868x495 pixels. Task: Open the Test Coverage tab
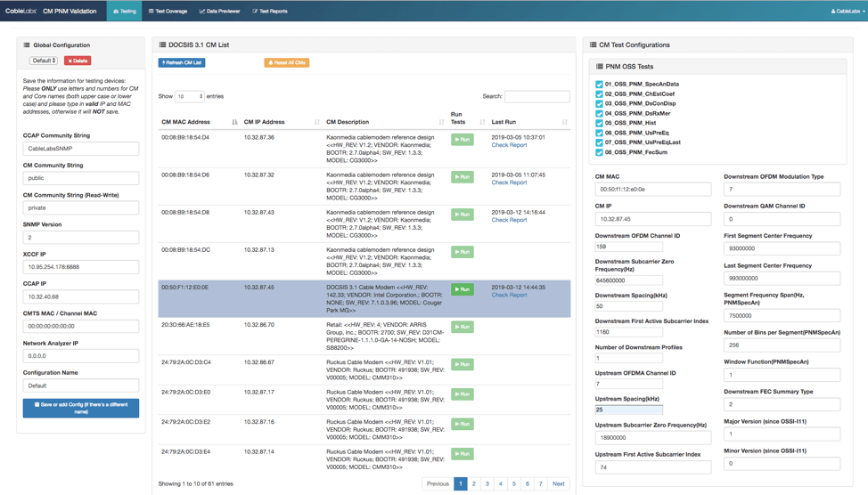168,11
